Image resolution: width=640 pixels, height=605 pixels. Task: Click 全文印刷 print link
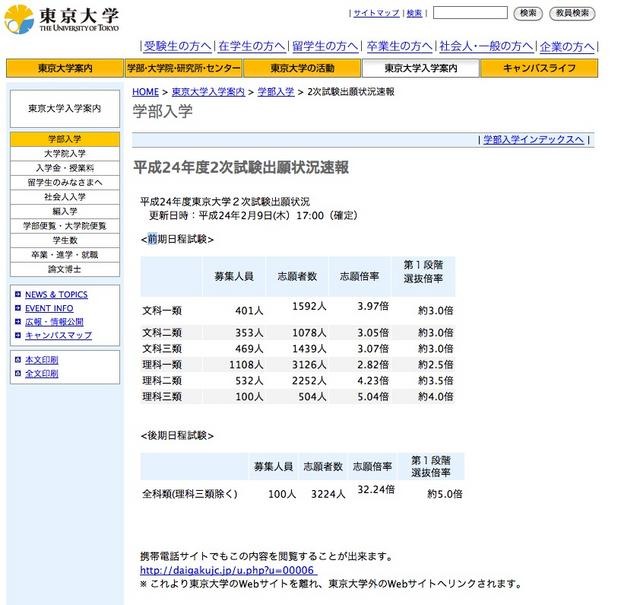(x=42, y=373)
